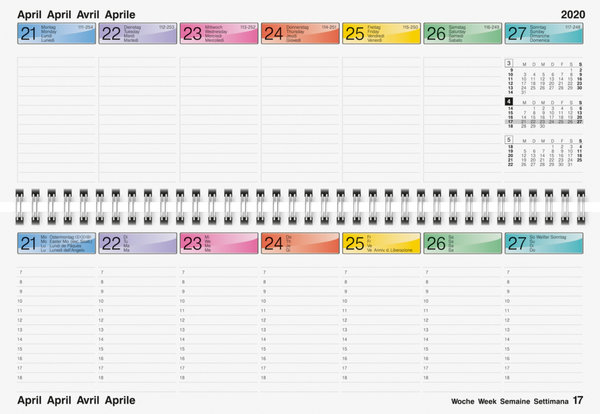
Task: Click the pink Wednesday 23 header with Mittwoch label
Action: pos(219,34)
